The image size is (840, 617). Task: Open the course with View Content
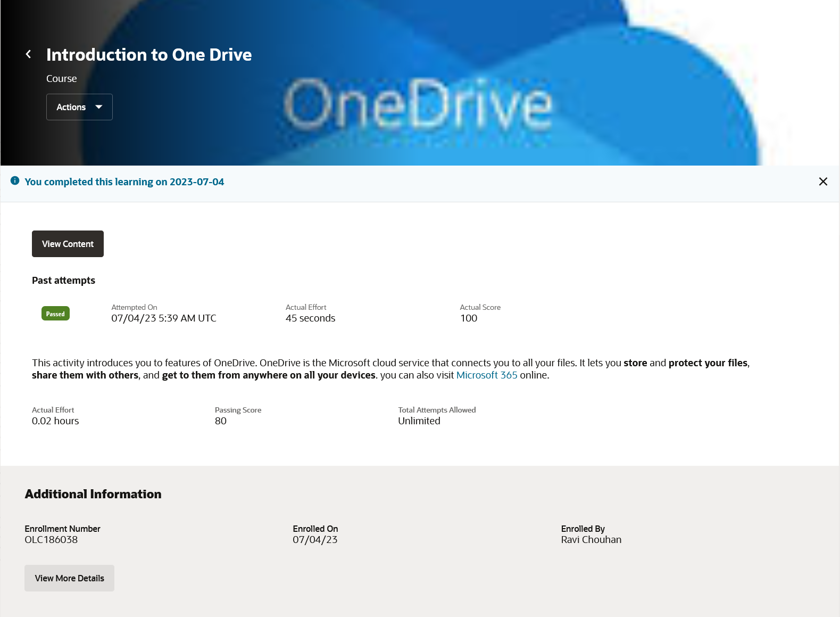(68, 244)
